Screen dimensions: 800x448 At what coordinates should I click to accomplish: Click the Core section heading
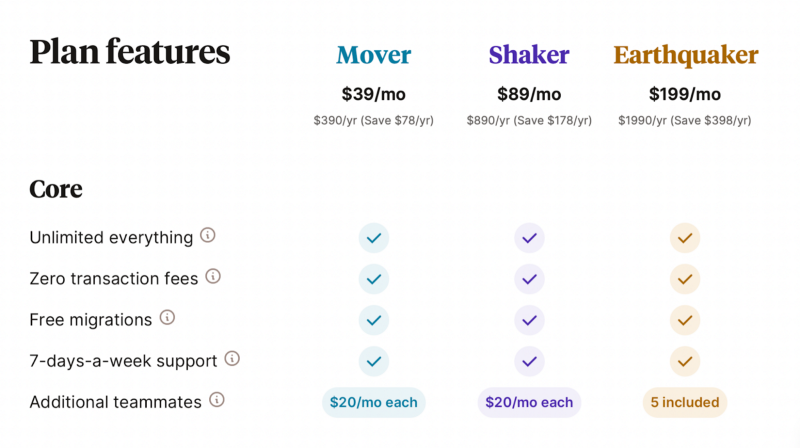tap(56, 188)
